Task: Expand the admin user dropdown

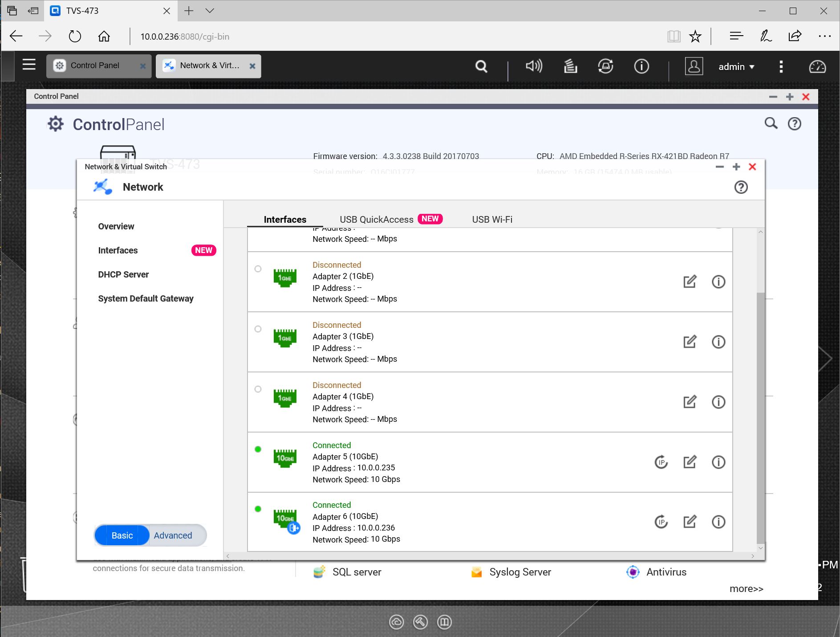Action: [736, 67]
